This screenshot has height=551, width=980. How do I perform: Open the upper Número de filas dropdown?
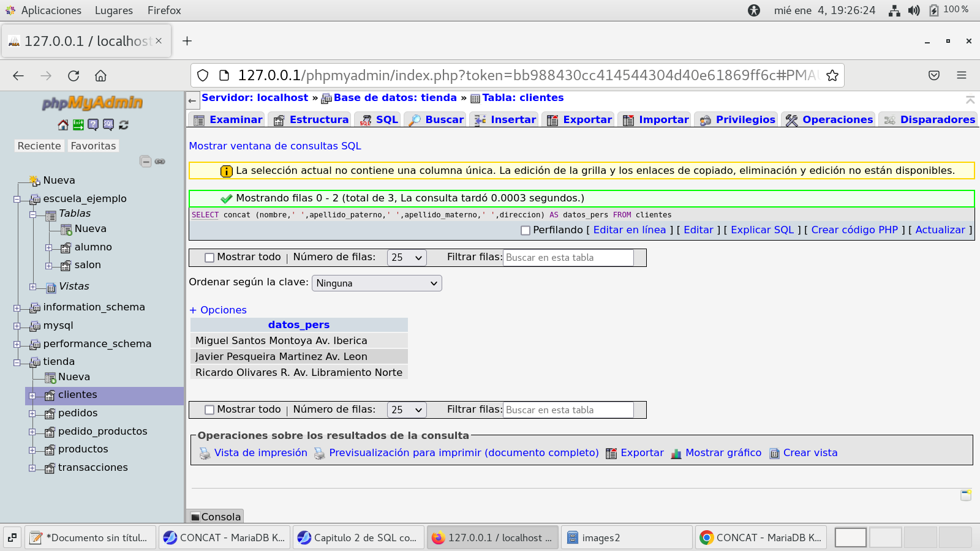[x=407, y=258]
